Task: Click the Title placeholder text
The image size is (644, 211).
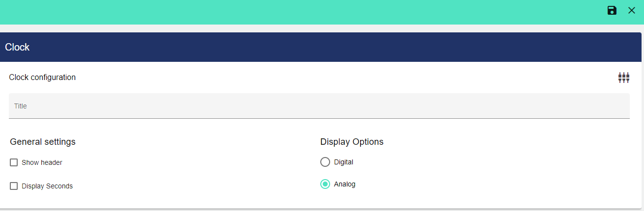Action: [x=21, y=106]
